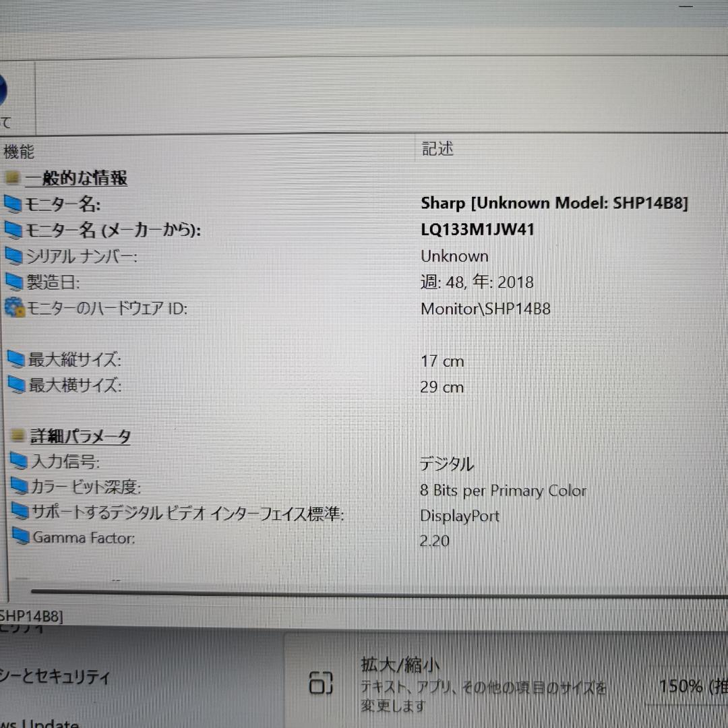Click the monitor icon beside Gamma Factor
This screenshot has width=728, height=728.
coord(22,536)
